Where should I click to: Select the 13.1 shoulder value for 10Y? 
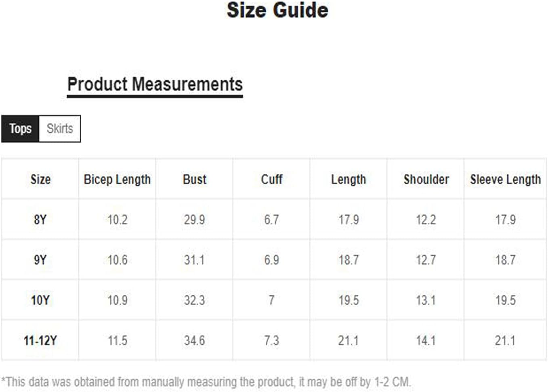coord(426,300)
